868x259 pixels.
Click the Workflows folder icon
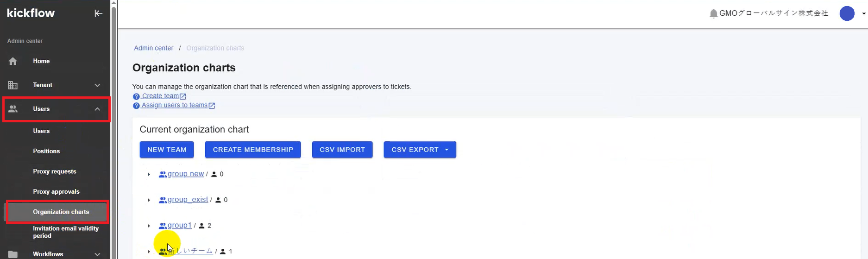click(13, 254)
